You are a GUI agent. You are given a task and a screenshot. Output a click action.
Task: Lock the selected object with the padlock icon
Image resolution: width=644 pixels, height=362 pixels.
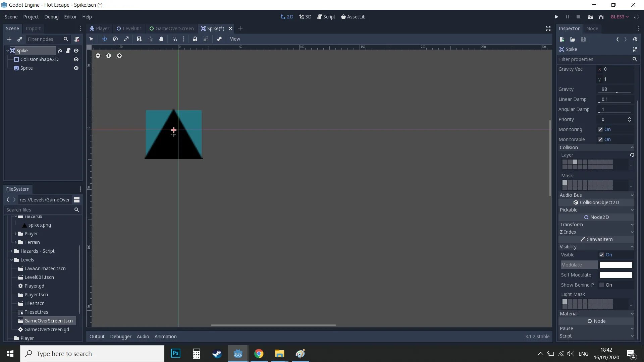[195, 39]
